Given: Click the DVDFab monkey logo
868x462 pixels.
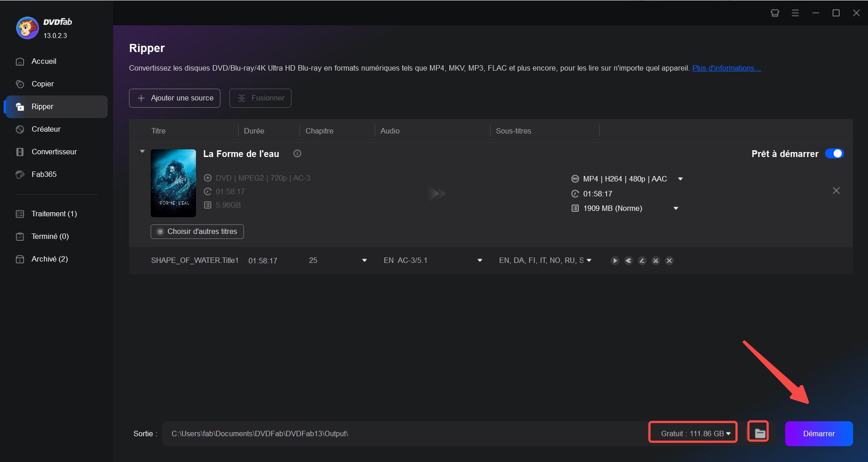Looking at the screenshot, I should pyautogui.click(x=27, y=28).
